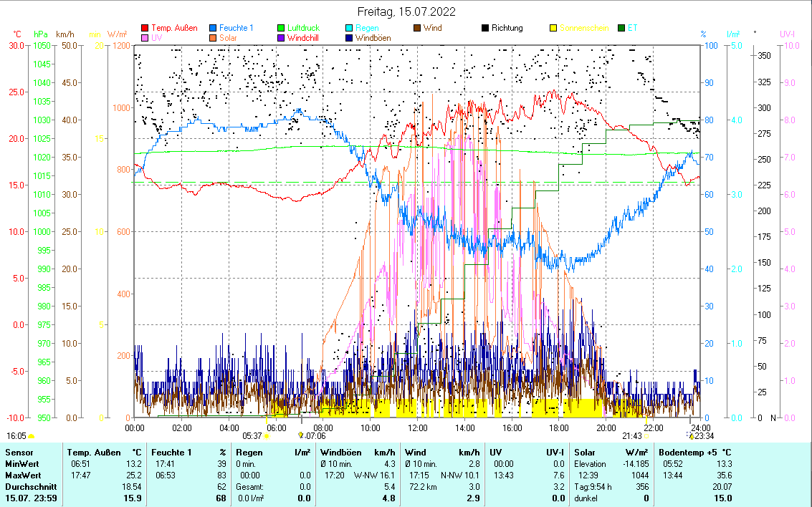
Task: Click the green Luftdruck legend square
Action: [x=281, y=29]
